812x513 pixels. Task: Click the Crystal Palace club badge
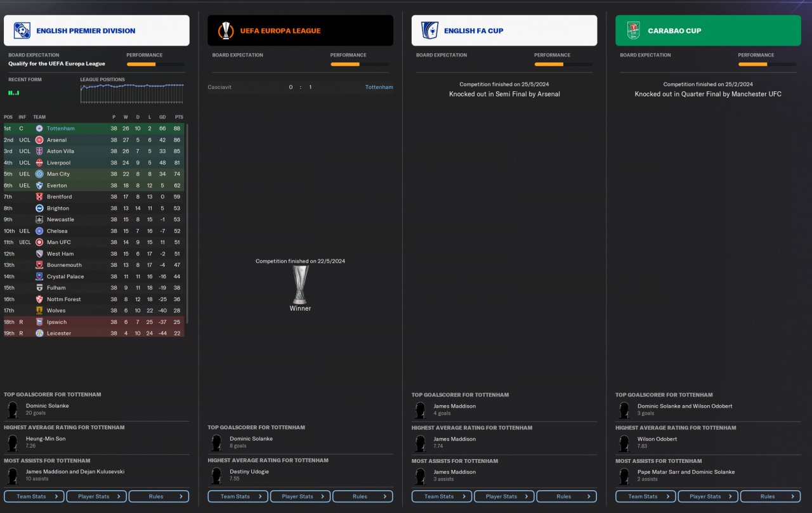point(39,276)
